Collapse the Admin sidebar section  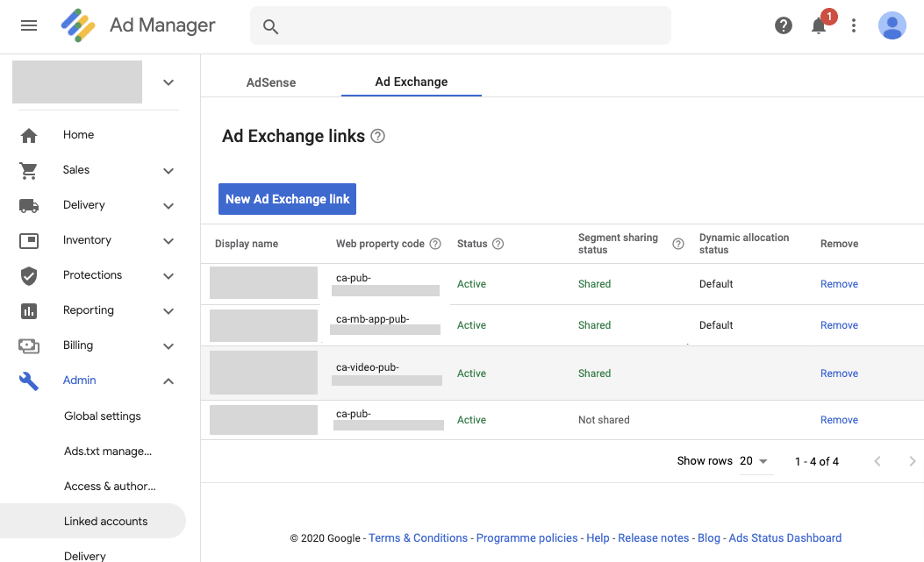(168, 381)
